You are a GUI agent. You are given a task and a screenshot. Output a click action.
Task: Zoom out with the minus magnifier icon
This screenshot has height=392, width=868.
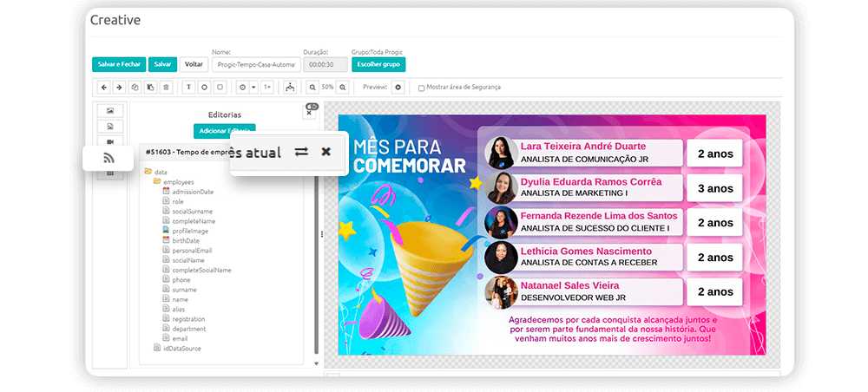pyautogui.click(x=312, y=88)
